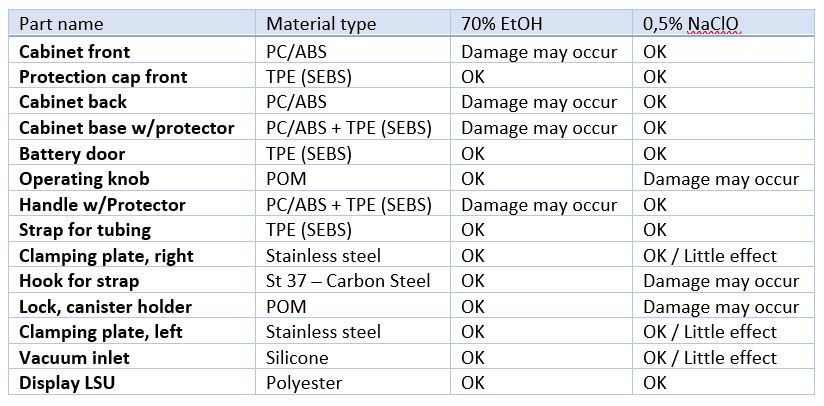Select the "Operating knob" part name
Image resolution: width=824 pixels, height=406 pixels.
pos(84,179)
